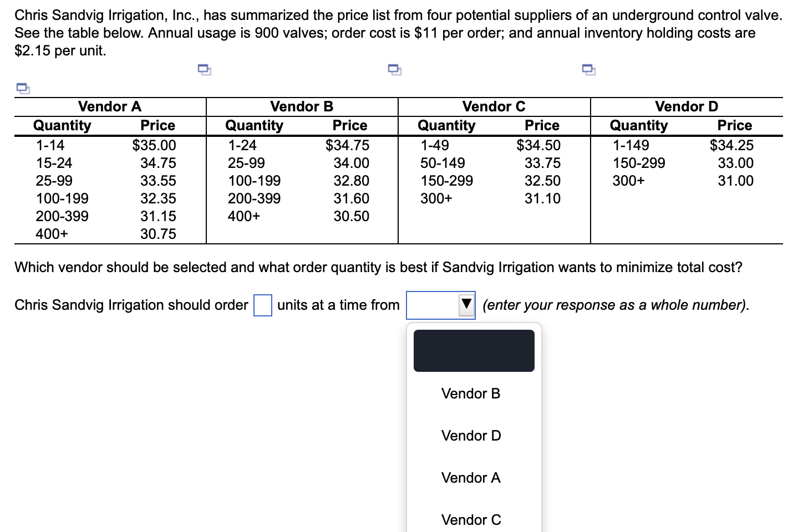
Task: Select Vendor A in the open list
Action: pos(470,478)
